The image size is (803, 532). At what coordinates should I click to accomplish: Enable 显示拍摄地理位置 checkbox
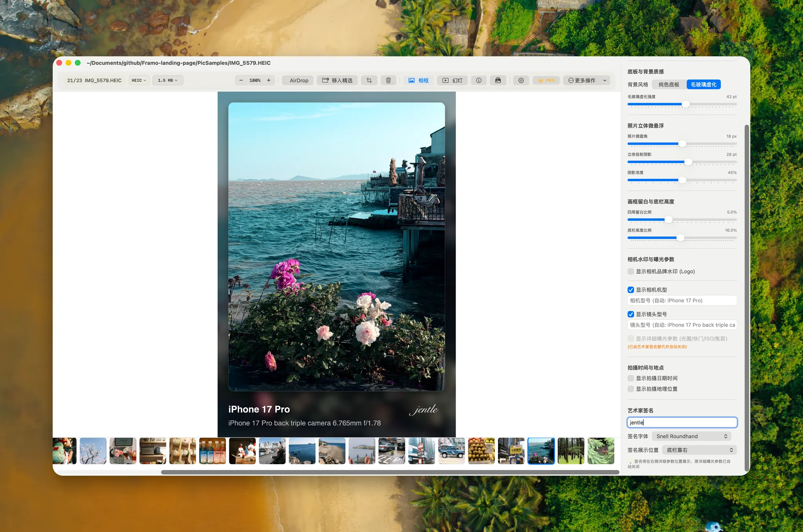tap(631, 389)
